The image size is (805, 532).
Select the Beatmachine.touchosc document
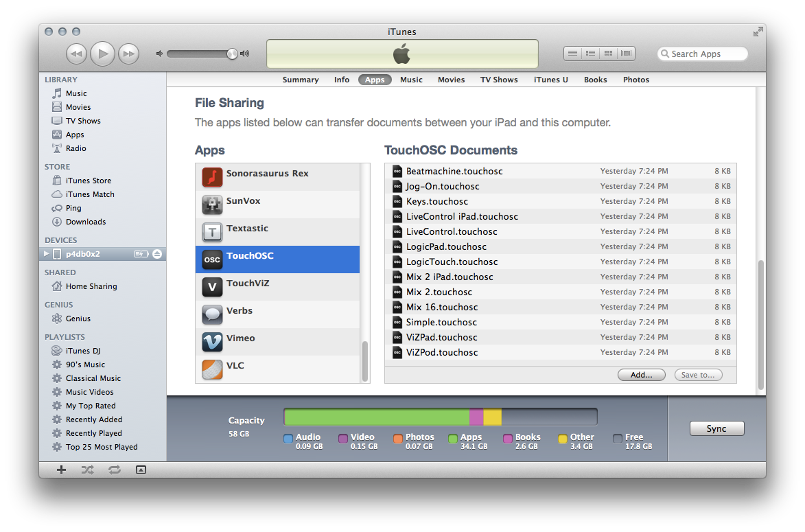click(561, 171)
